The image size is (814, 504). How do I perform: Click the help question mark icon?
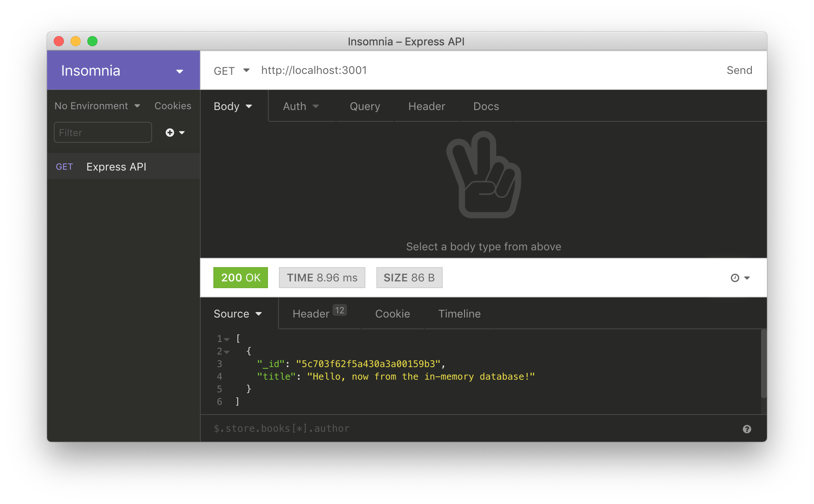click(747, 429)
